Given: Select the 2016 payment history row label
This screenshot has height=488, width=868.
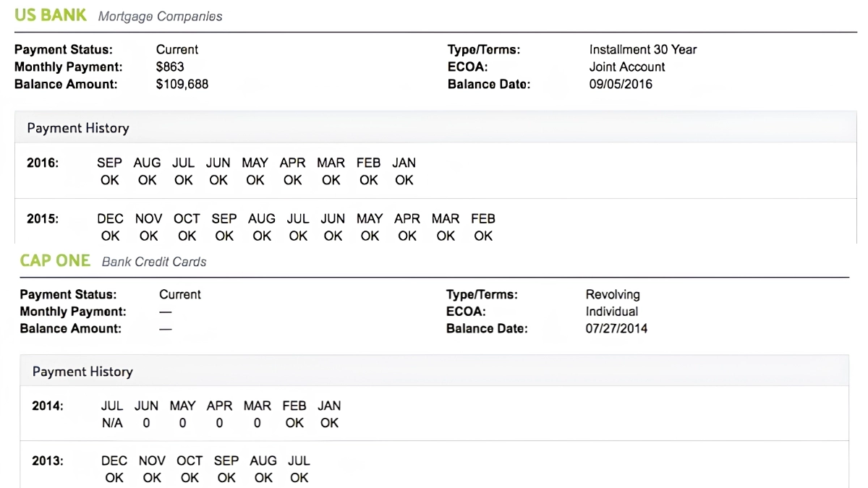Looking at the screenshot, I should click(43, 163).
